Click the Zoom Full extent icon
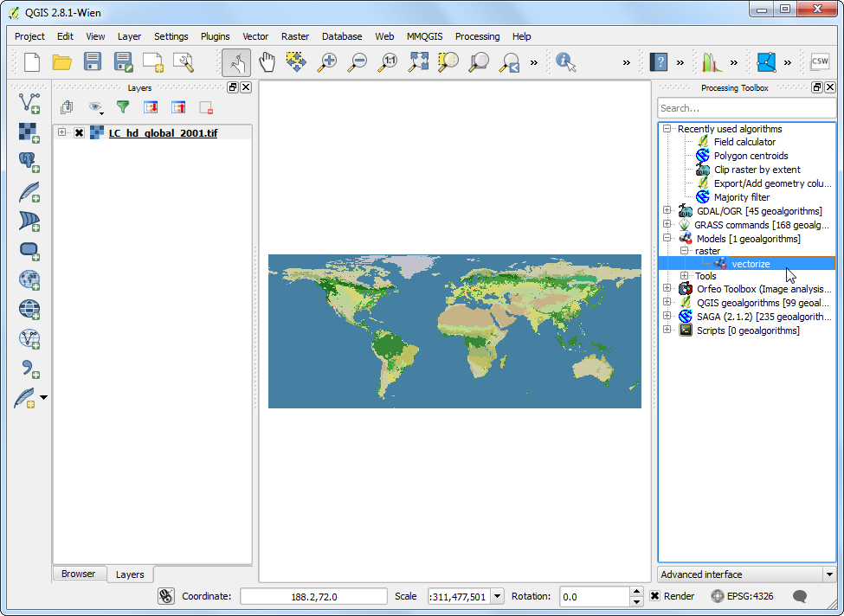The image size is (844, 616). coord(418,62)
